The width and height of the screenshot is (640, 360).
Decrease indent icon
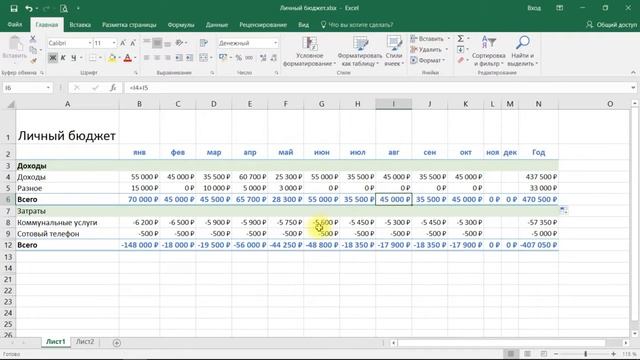click(x=179, y=58)
